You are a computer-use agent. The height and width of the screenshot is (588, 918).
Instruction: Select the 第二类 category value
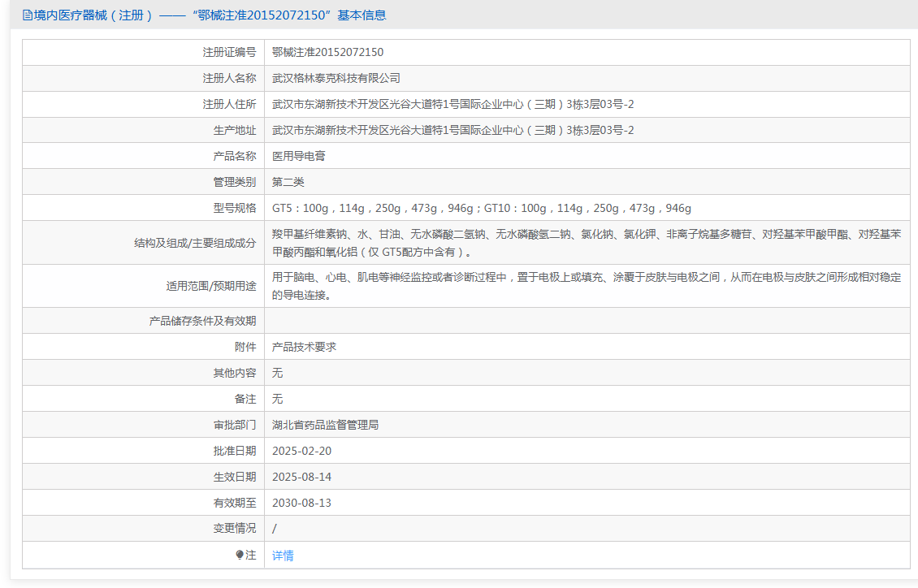[288, 182]
